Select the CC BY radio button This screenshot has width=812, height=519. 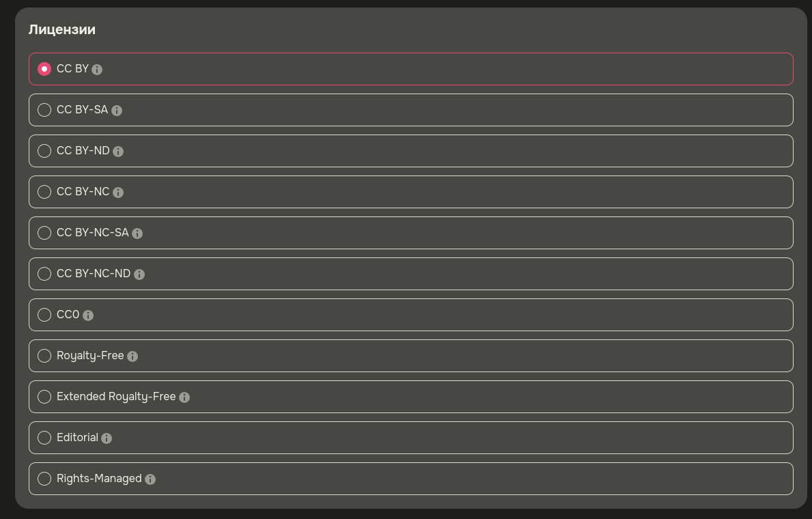coord(44,69)
